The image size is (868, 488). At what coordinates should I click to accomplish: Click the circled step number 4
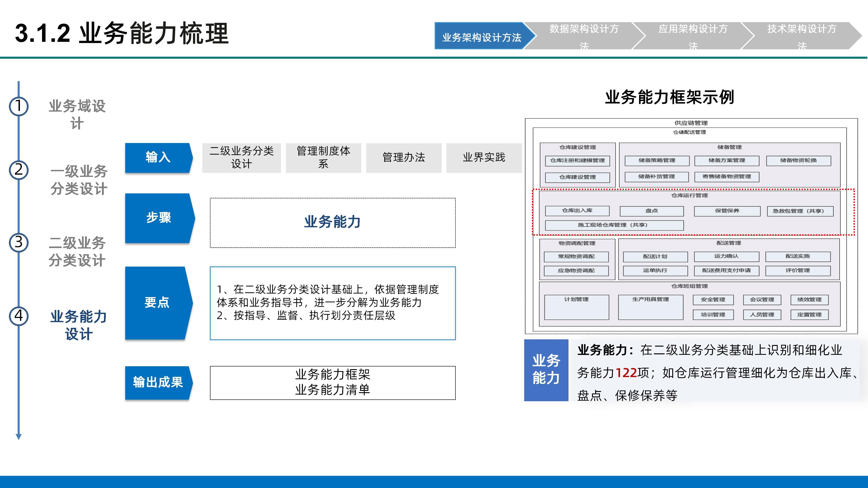coord(19,316)
